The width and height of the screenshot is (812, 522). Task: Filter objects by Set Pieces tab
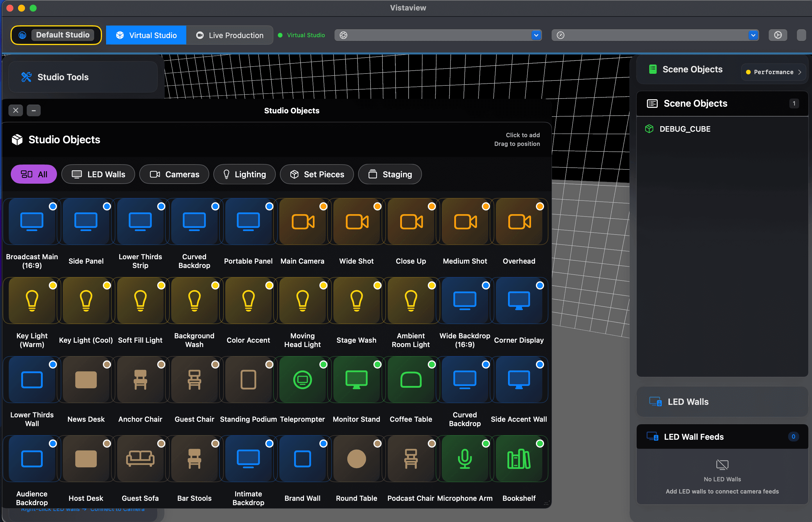click(317, 174)
